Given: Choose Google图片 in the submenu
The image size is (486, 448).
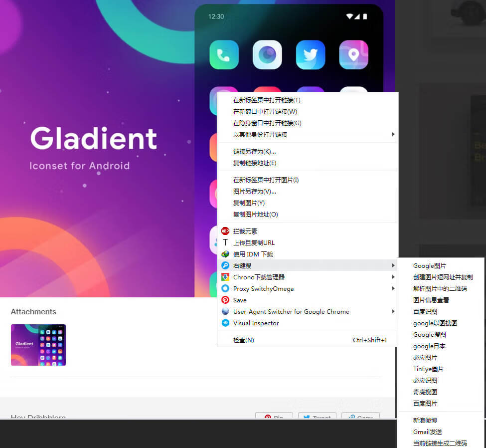Looking at the screenshot, I should (441, 266).
